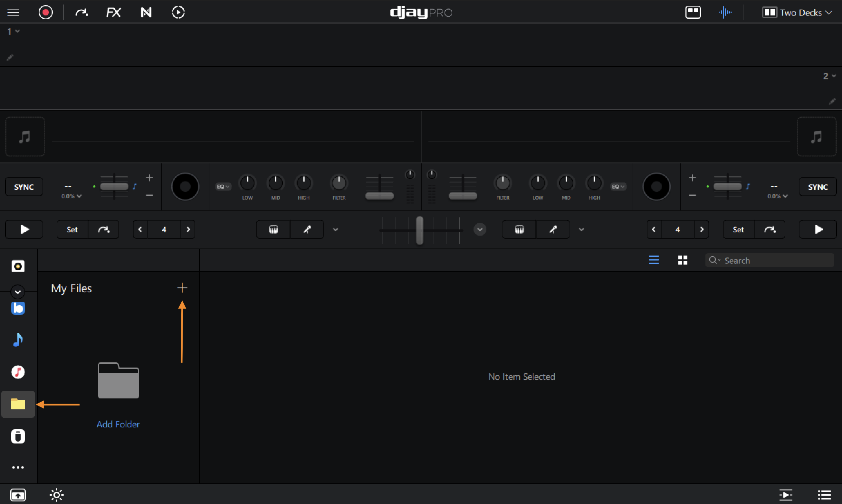
Task: Toggle SYNC on the left deck
Action: [24, 187]
